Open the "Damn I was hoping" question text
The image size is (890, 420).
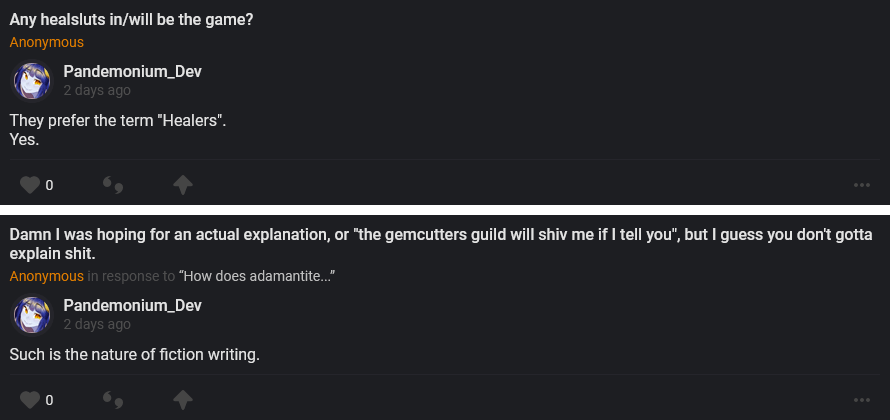pyautogui.click(x=440, y=243)
